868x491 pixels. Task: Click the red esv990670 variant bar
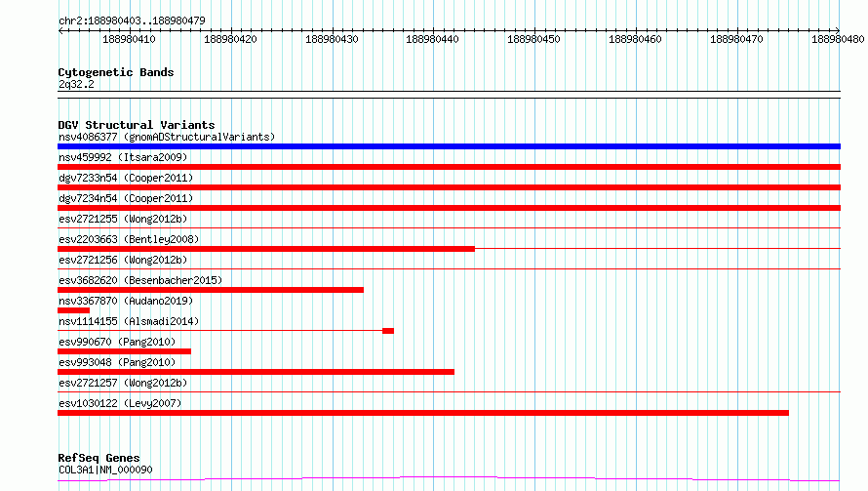124,351
